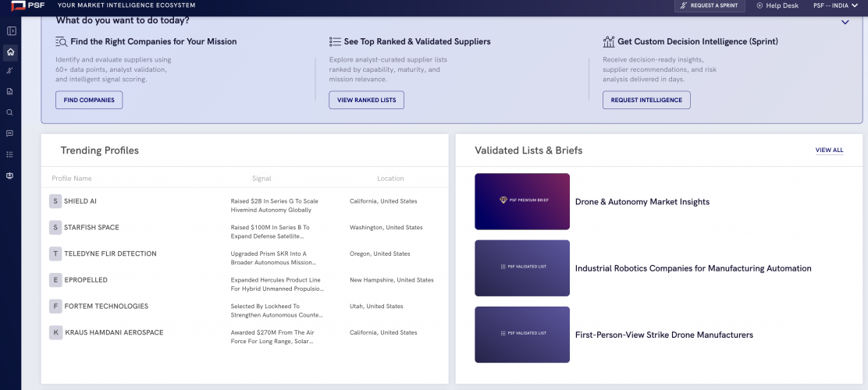Click the Signal column header
Screen dimensions: 868x390
click(x=261, y=178)
